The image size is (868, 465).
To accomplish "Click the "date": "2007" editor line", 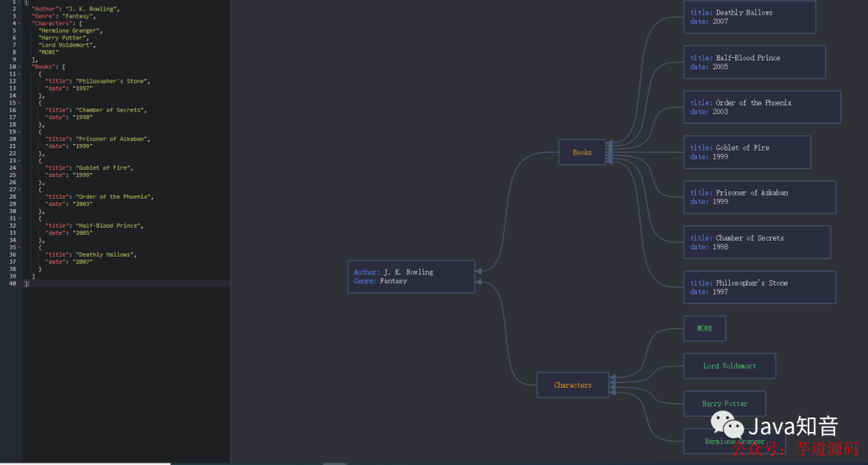I will [x=68, y=261].
